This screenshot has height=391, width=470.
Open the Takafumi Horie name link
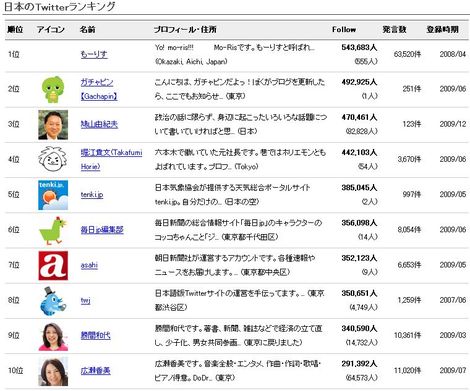(111, 159)
